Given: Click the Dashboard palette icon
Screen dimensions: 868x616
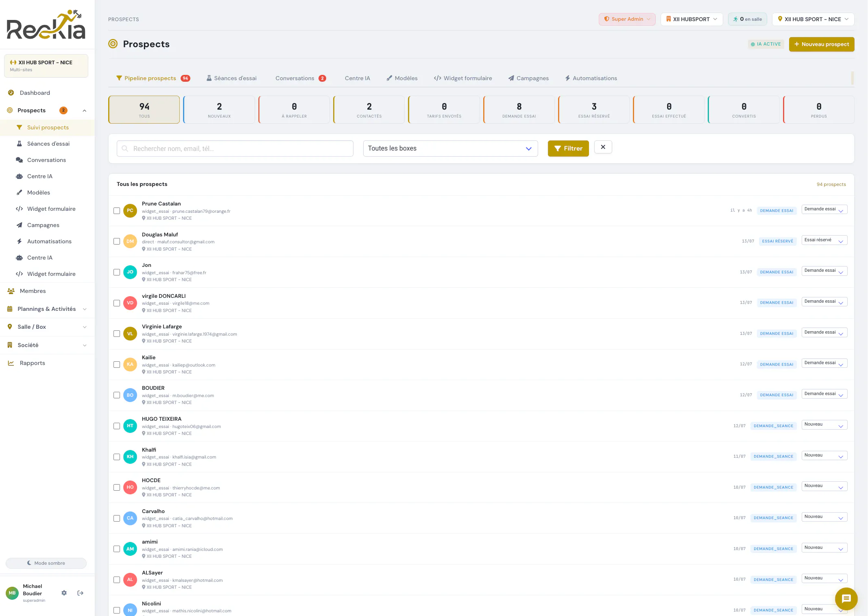Looking at the screenshot, I should pos(11,93).
